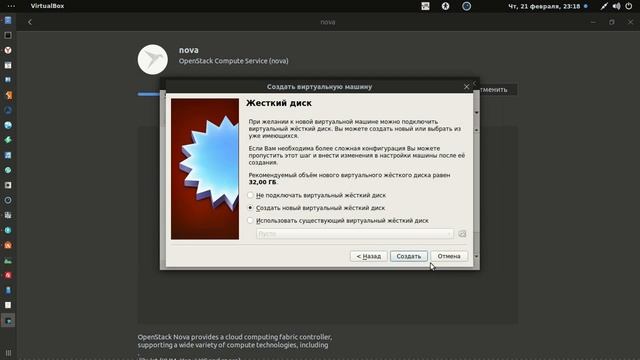
Task: Go back in the nova software window
Action: pos(30,22)
